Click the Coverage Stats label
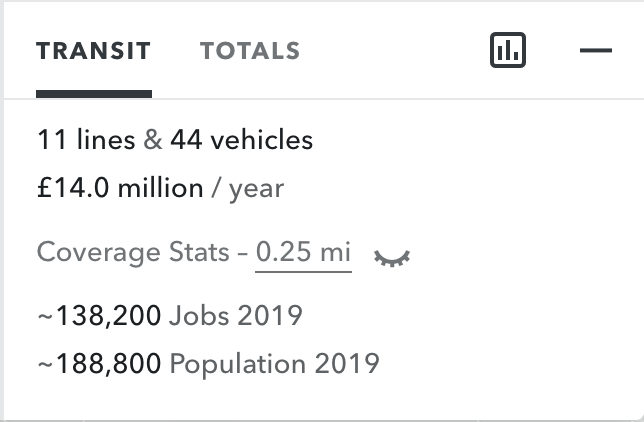The width and height of the screenshot is (644, 422). coord(133,252)
